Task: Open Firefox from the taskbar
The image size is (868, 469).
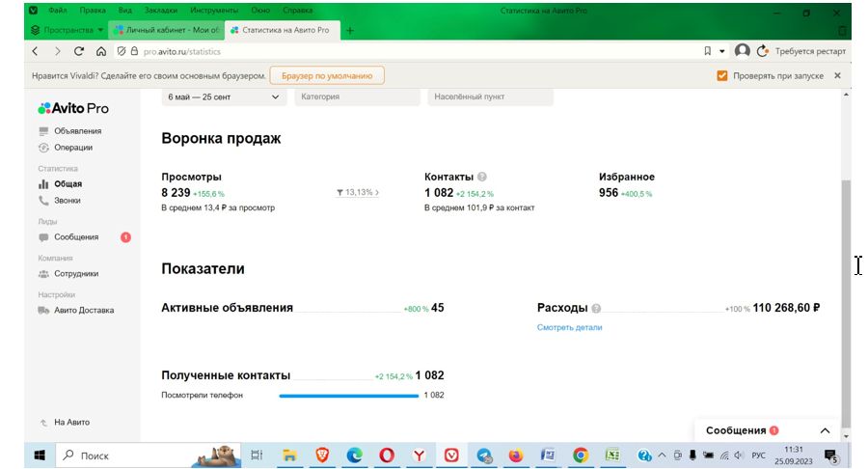Action: pyautogui.click(x=515, y=455)
